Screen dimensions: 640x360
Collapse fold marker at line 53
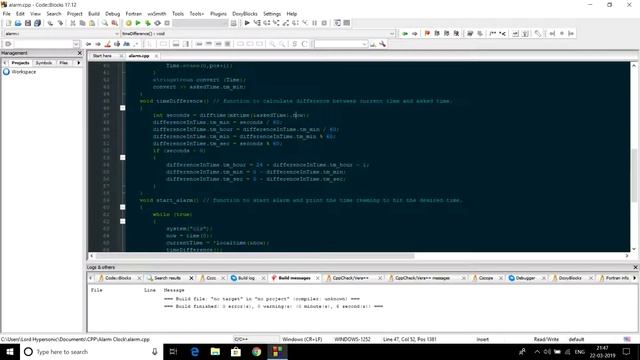pos(122,158)
